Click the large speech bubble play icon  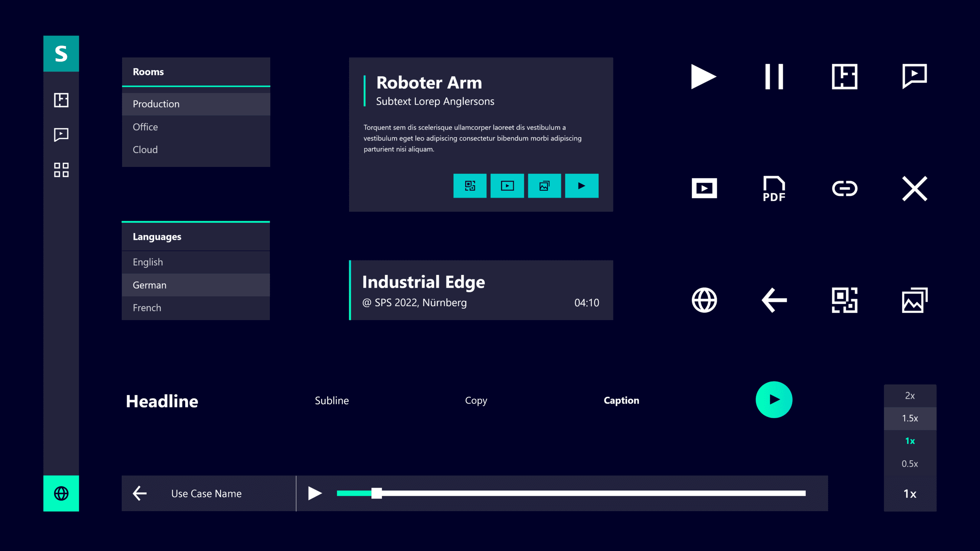[x=915, y=76]
